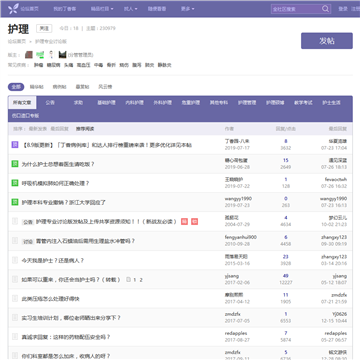
Task: Click document icon beside fengyanhui900's thread
Action: coord(15,240)
